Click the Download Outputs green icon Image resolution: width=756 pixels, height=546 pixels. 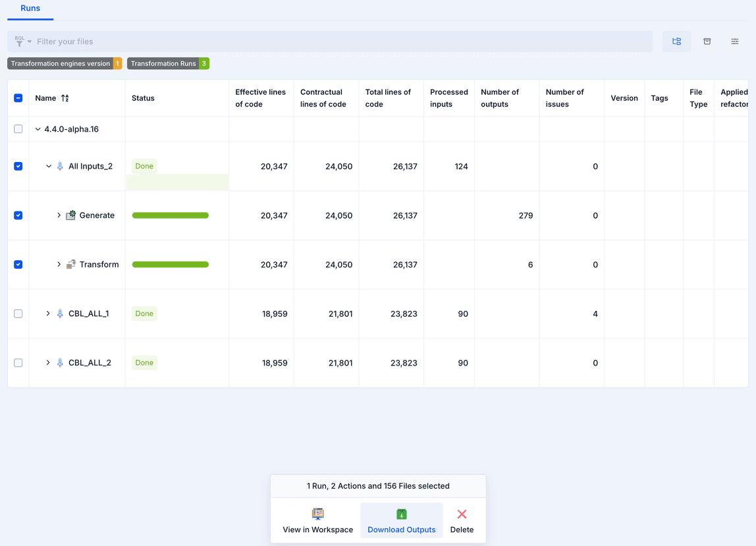click(402, 513)
